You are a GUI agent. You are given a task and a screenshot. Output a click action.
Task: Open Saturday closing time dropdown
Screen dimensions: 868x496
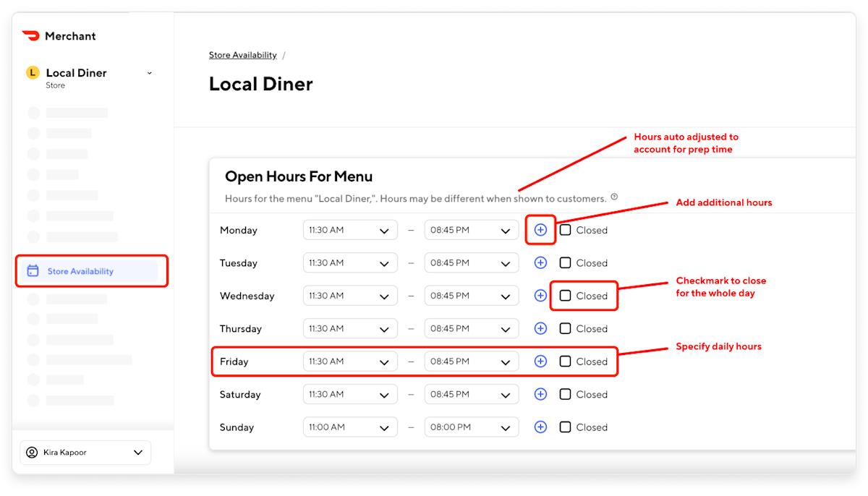(472, 394)
